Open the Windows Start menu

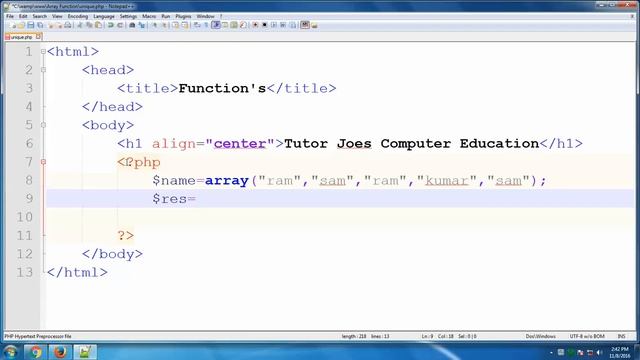click(x=10, y=352)
